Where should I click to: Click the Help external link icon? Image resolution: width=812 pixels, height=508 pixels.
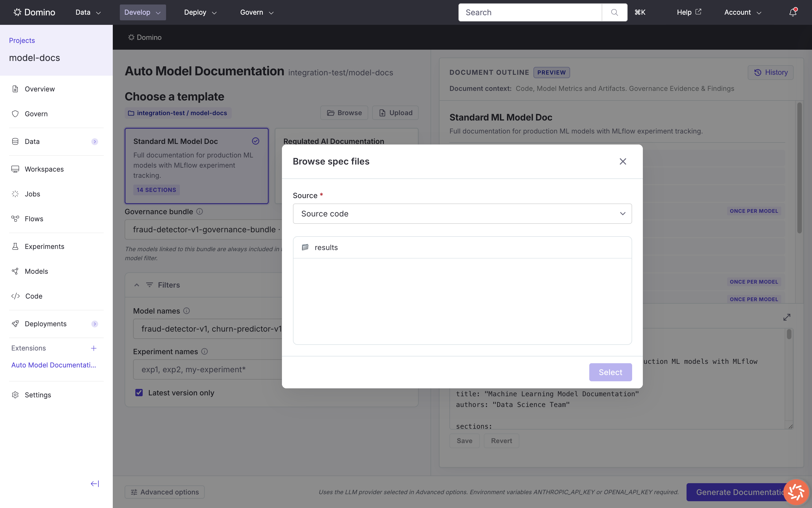coord(698,12)
